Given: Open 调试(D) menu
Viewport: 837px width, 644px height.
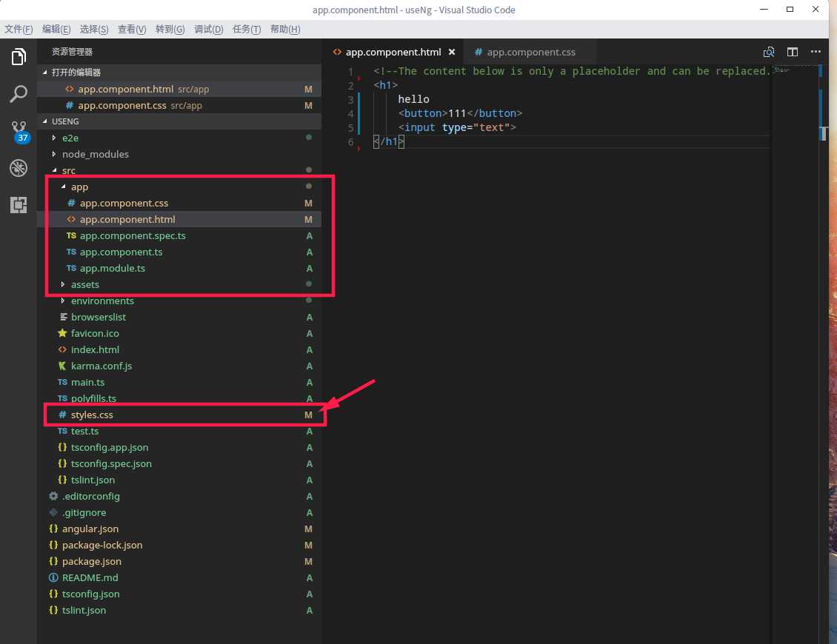Looking at the screenshot, I should [x=208, y=30].
